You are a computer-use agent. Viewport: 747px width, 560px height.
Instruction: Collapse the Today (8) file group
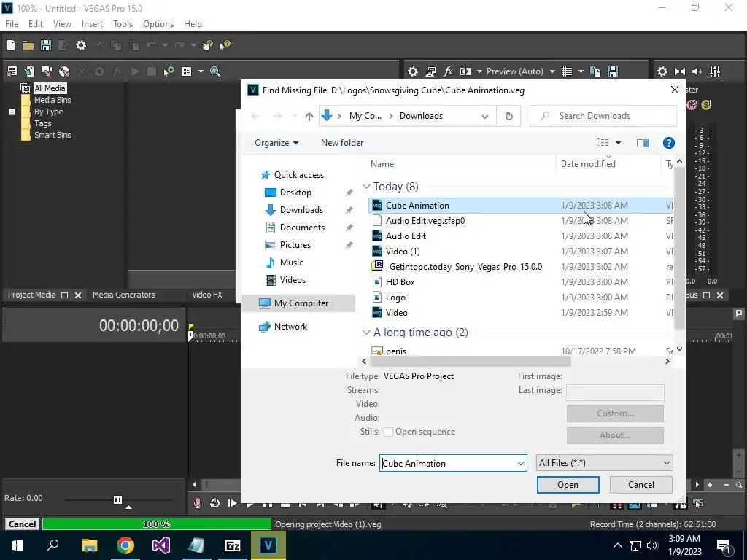click(366, 187)
